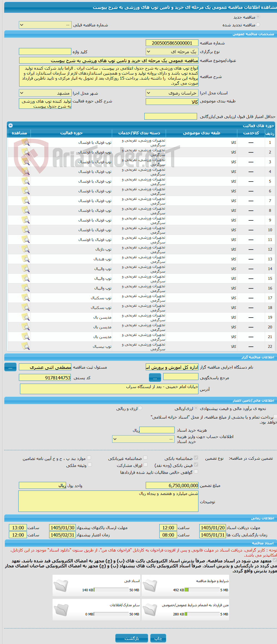Viewport: 277px width, 644px height.
Task: Click the 140 KB size bar for اسناد فنی
Action: pyautogui.click(x=111, y=590)
